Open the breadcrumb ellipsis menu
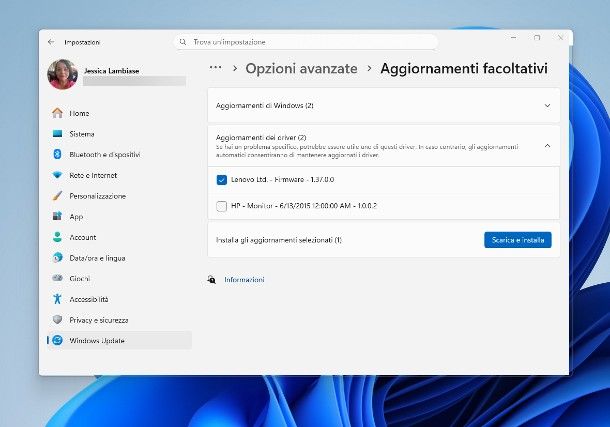 coord(215,68)
